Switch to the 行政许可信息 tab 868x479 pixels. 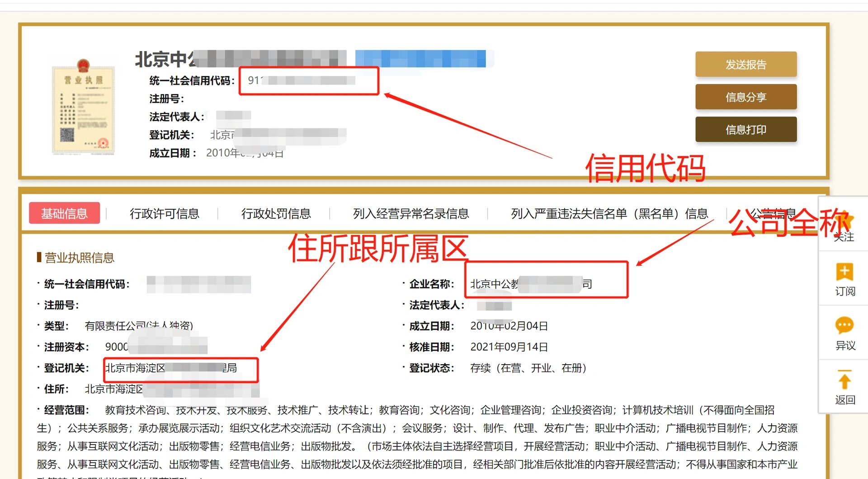165,213
